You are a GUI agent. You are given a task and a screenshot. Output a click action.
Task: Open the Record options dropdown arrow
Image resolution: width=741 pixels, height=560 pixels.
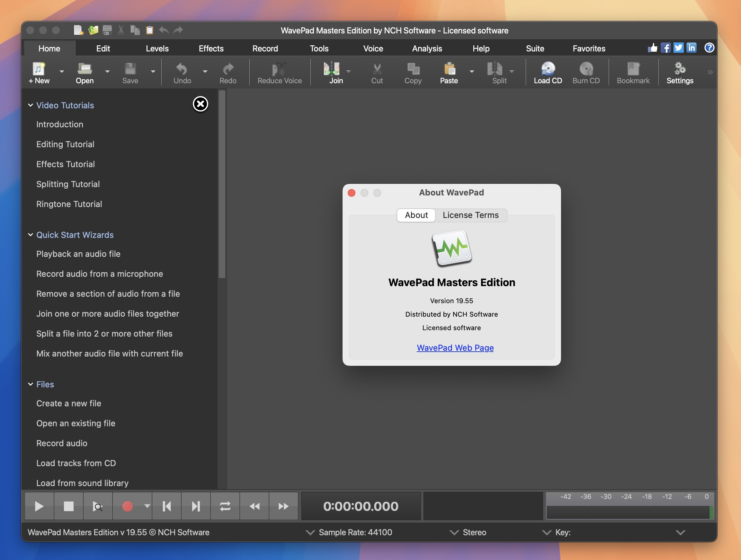coord(147,506)
